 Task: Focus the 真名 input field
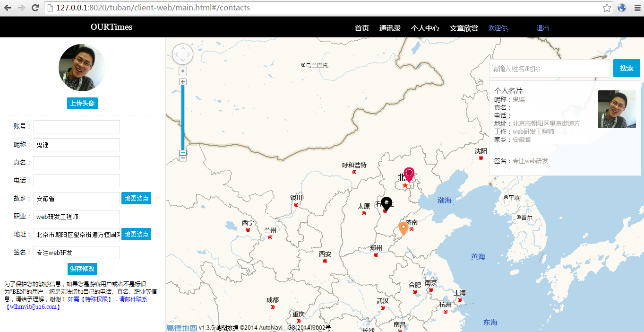(77, 163)
